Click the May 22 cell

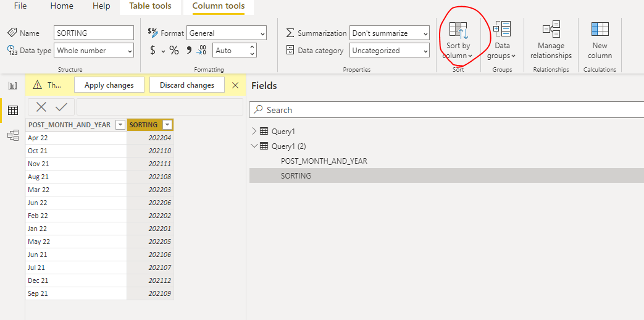(x=76, y=242)
